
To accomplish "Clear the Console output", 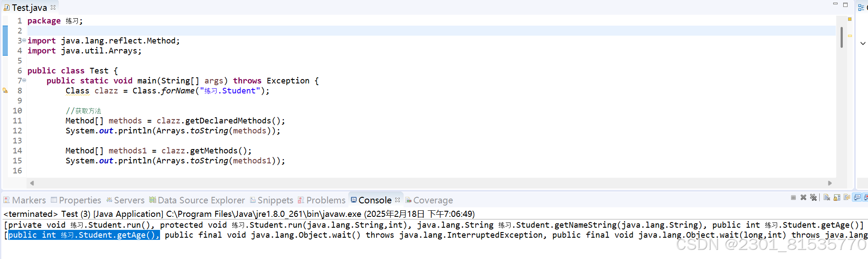I will (x=827, y=198).
